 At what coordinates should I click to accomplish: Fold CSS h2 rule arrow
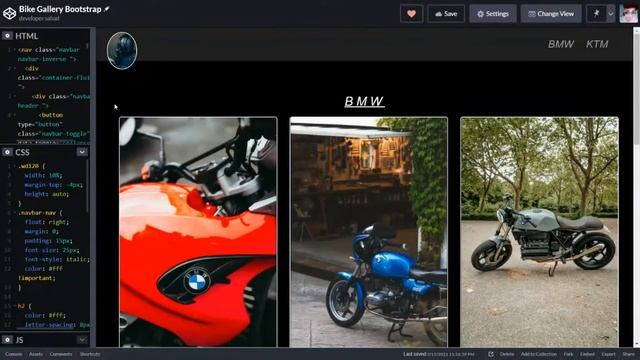click(15, 306)
